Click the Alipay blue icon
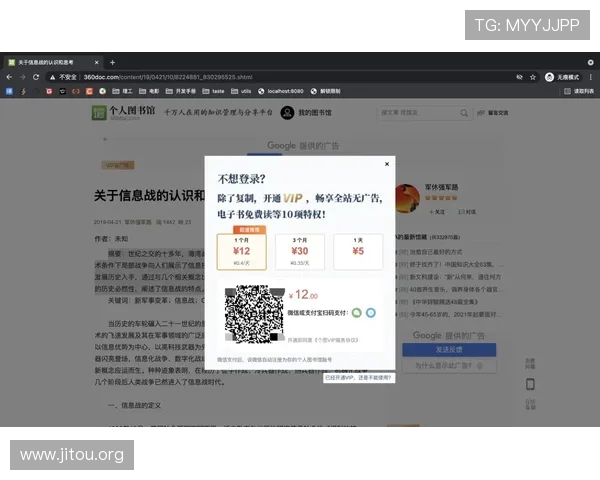600x480 pixels. pyautogui.click(x=371, y=313)
